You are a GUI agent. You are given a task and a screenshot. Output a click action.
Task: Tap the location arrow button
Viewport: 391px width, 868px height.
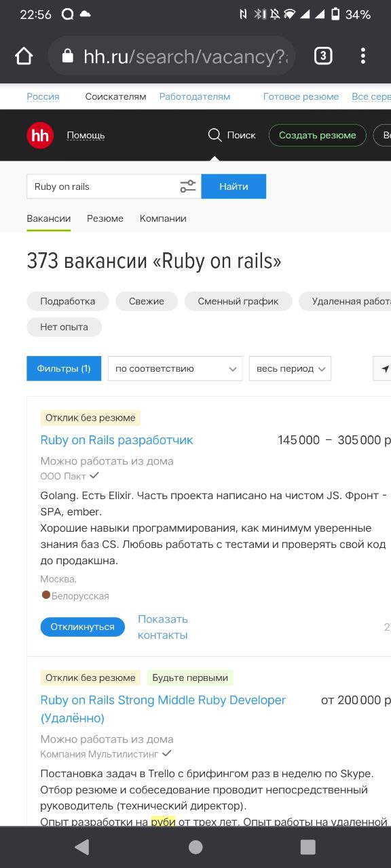click(384, 369)
